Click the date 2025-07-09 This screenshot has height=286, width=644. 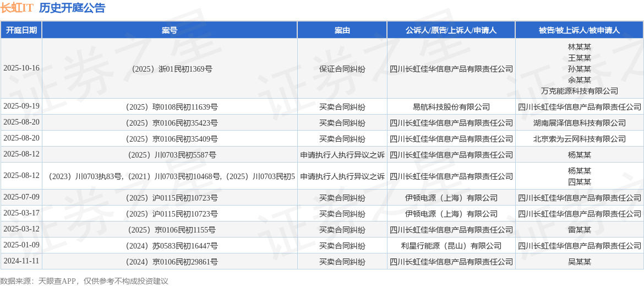21,197
